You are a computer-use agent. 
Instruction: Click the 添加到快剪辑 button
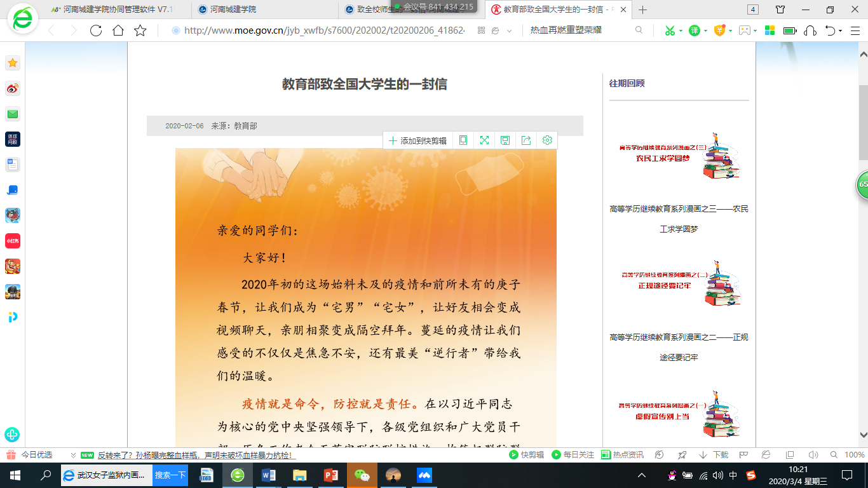click(x=417, y=140)
